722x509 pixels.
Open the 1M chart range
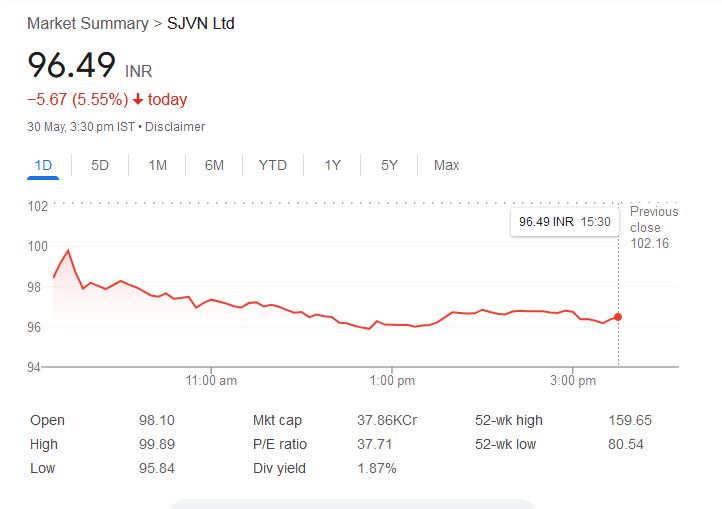(x=157, y=165)
